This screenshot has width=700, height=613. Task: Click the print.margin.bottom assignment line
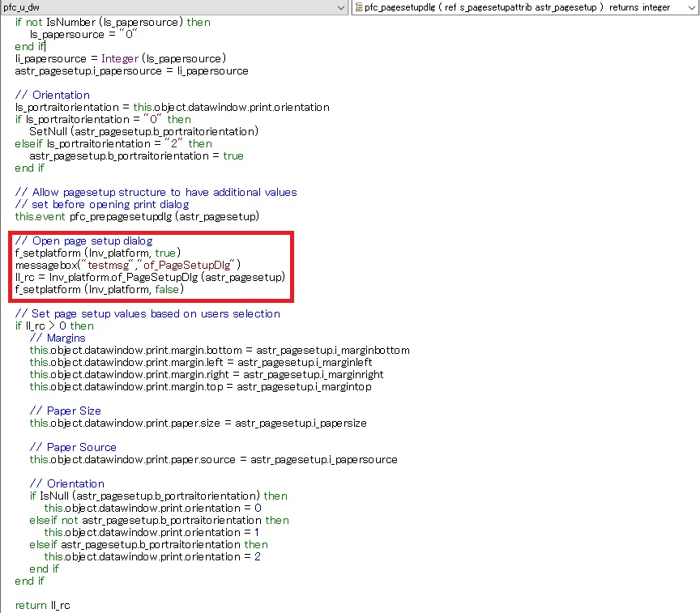pyautogui.click(x=219, y=350)
